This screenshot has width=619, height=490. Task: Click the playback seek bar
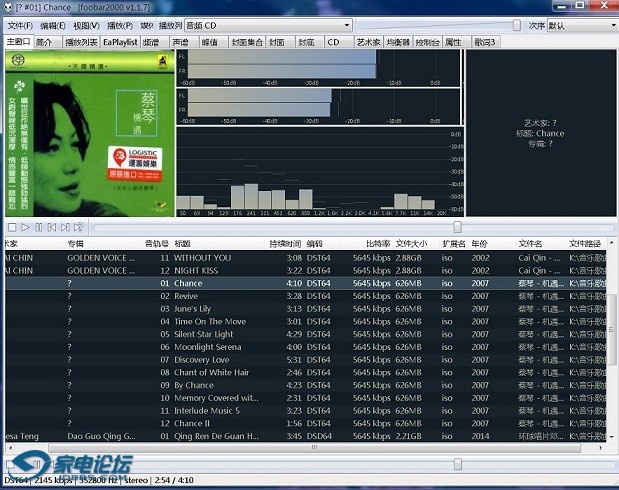[x=300, y=228]
